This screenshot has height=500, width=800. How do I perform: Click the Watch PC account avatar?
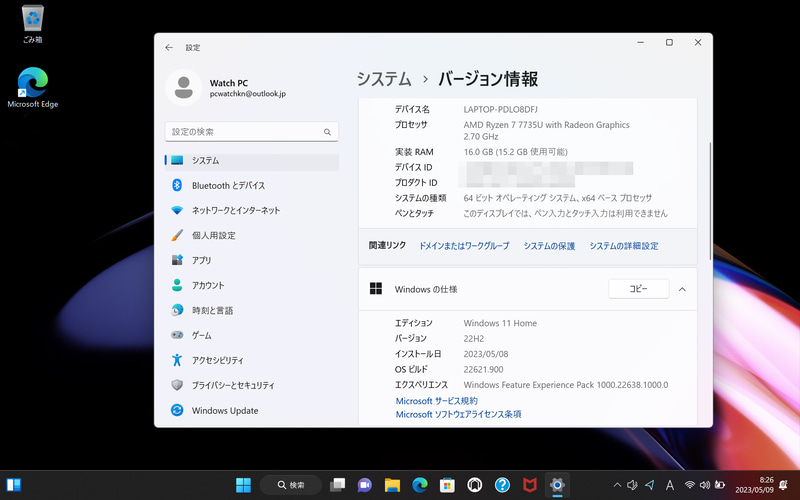(184, 87)
